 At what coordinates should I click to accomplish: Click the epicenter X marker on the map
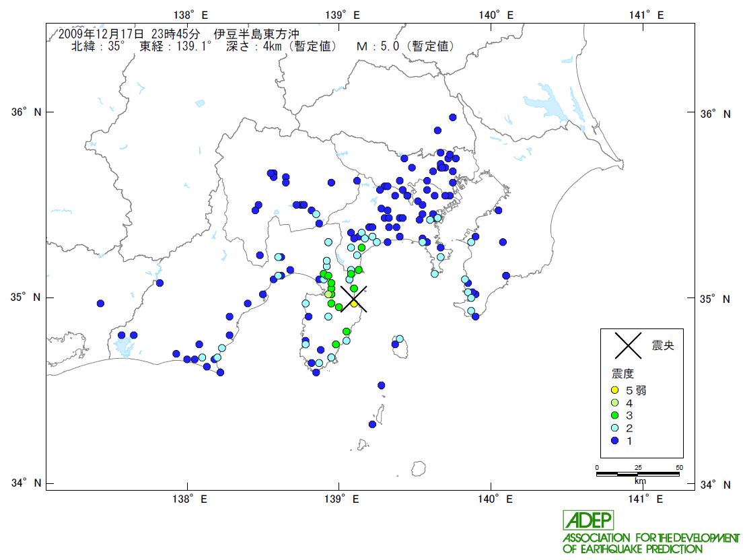click(x=354, y=298)
